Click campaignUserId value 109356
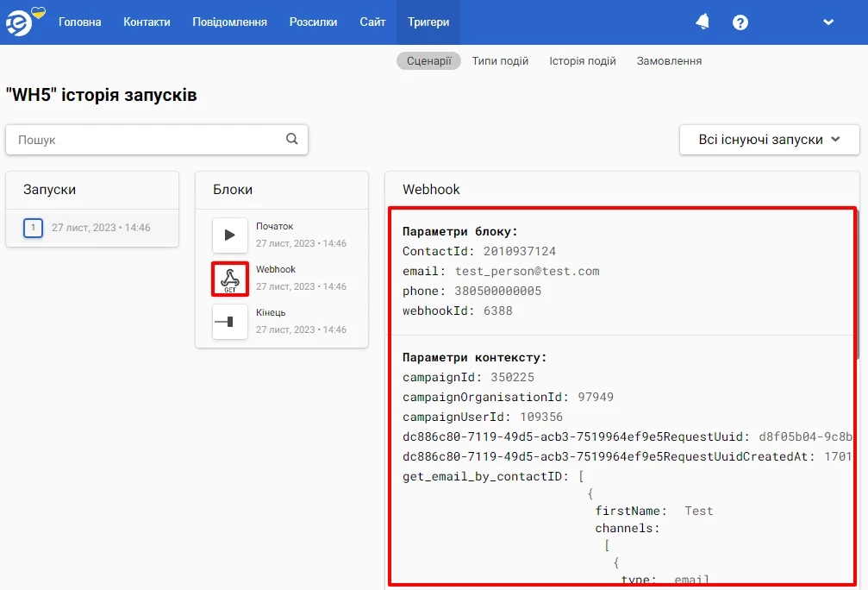The height and width of the screenshot is (590, 868). [540, 417]
